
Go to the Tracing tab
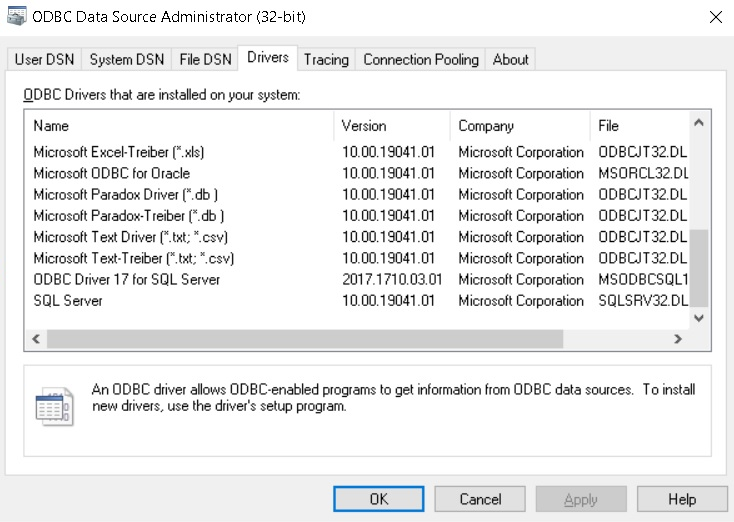pyautogui.click(x=326, y=59)
